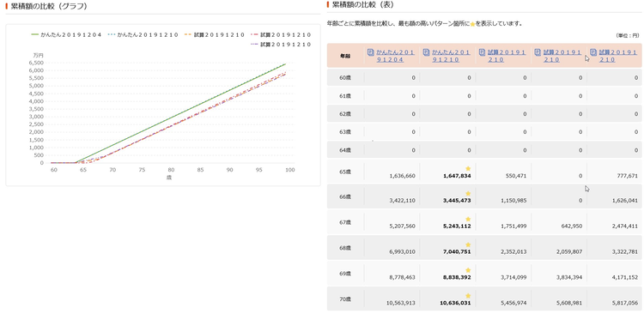Toggle green かんたん20191204 legend entry

tap(66, 35)
